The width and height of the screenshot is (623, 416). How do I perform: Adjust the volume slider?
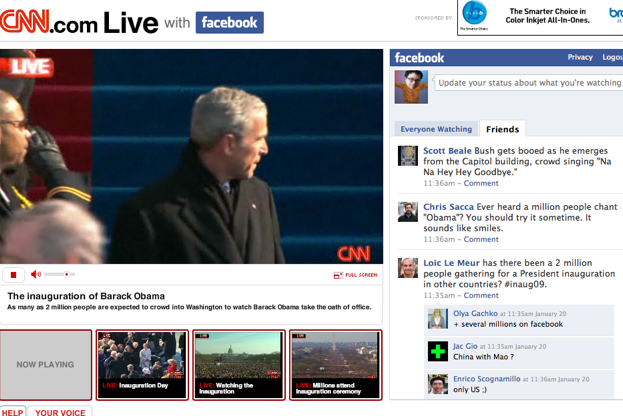[60, 274]
